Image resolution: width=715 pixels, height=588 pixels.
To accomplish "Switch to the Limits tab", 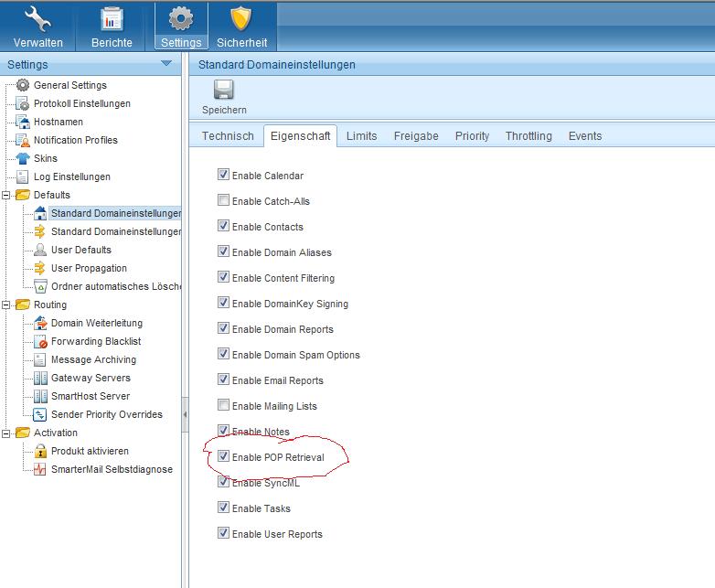I will [x=361, y=136].
